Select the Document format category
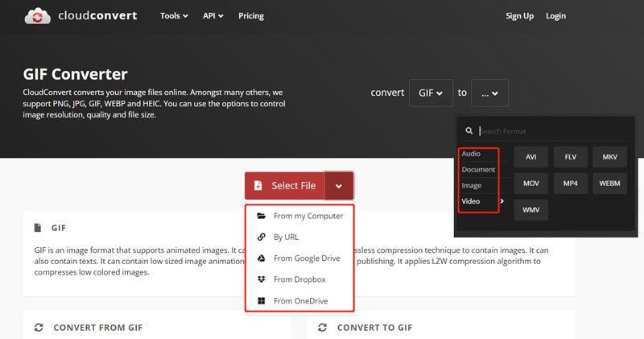This screenshot has height=339, width=644. (x=478, y=169)
